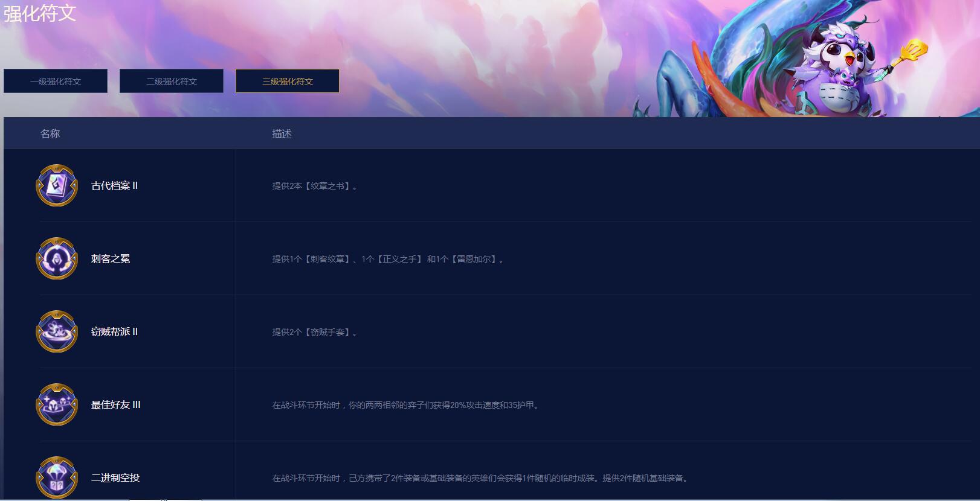Click the 古代档案 II name text
The width and height of the screenshot is (980, 501).
click(x=114, y=186)
